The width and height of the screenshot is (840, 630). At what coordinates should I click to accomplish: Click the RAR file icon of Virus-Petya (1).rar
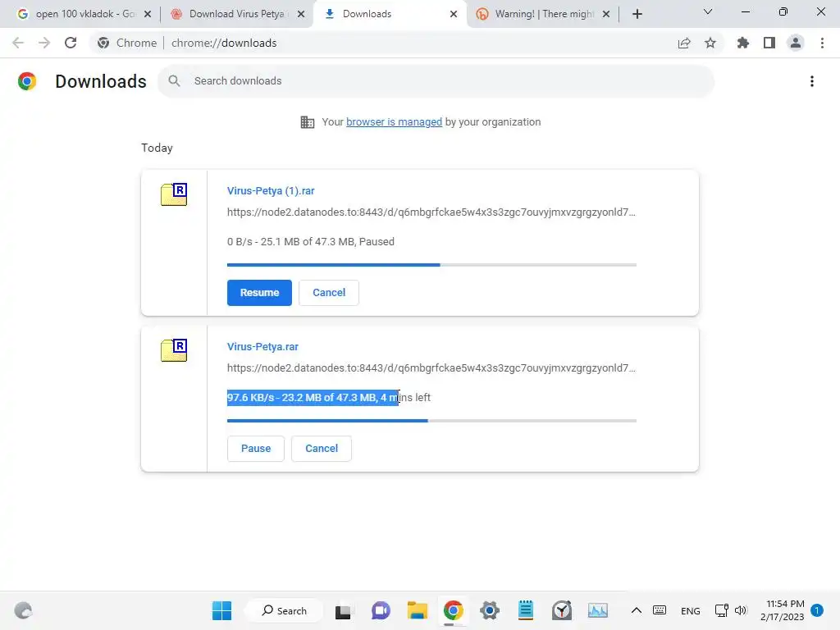pos(174,194)
